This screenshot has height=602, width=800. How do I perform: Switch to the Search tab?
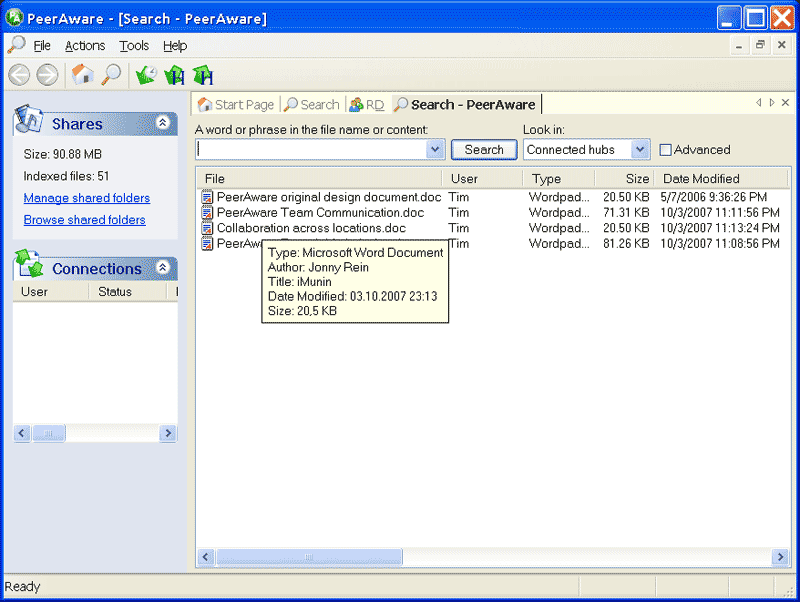[x=312, y=105]
